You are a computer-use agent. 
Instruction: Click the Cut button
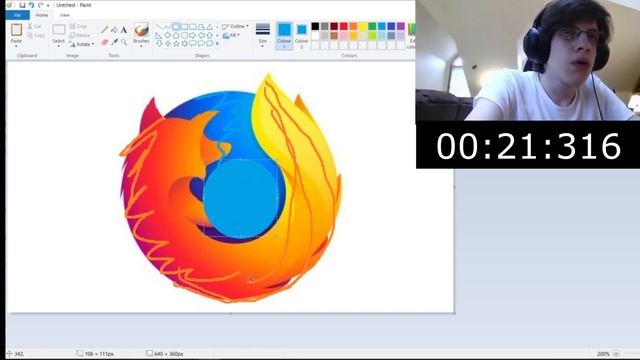click(35, 26)
